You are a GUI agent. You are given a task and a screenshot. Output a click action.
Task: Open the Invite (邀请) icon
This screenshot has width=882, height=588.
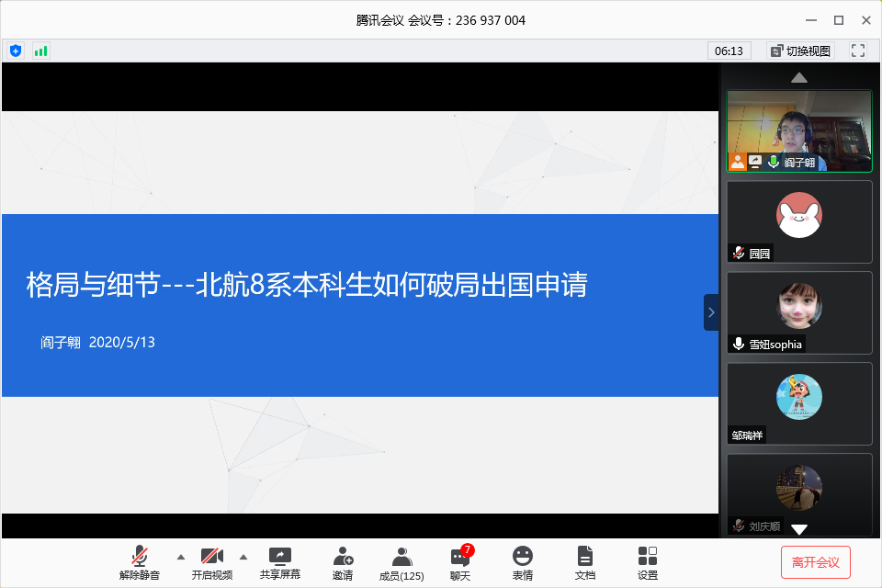[x=343, y=561]
